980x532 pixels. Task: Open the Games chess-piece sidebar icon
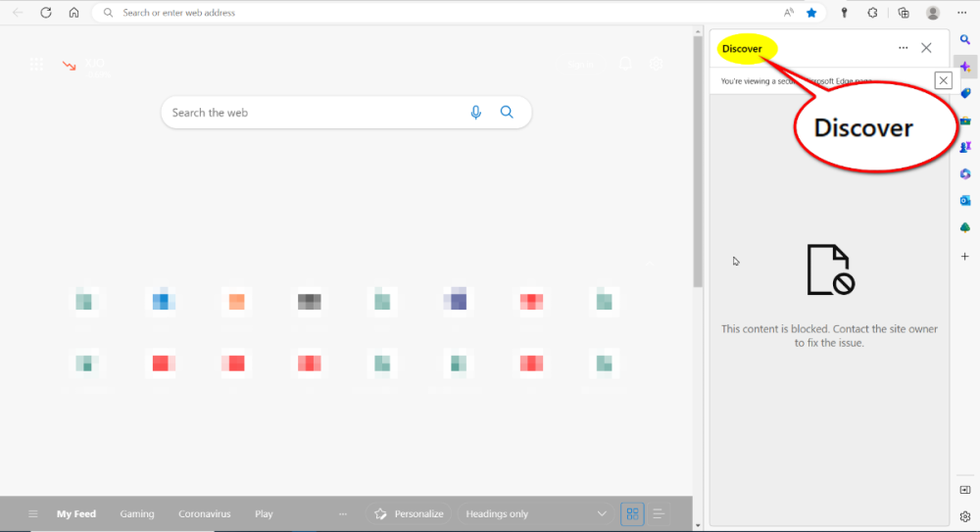coord(965,147)
